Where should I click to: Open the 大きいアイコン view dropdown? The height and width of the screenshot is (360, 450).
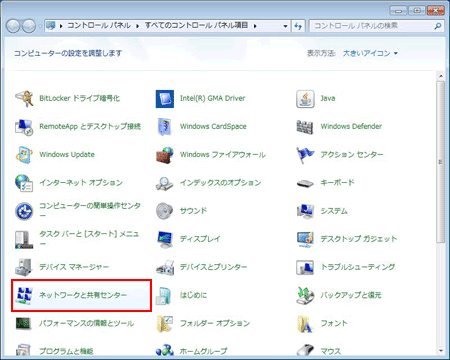(x=370, y=53)
